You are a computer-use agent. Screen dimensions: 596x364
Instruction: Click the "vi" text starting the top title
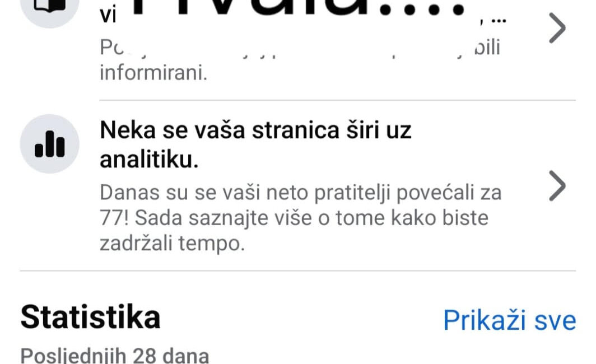(x=108, y=16)
